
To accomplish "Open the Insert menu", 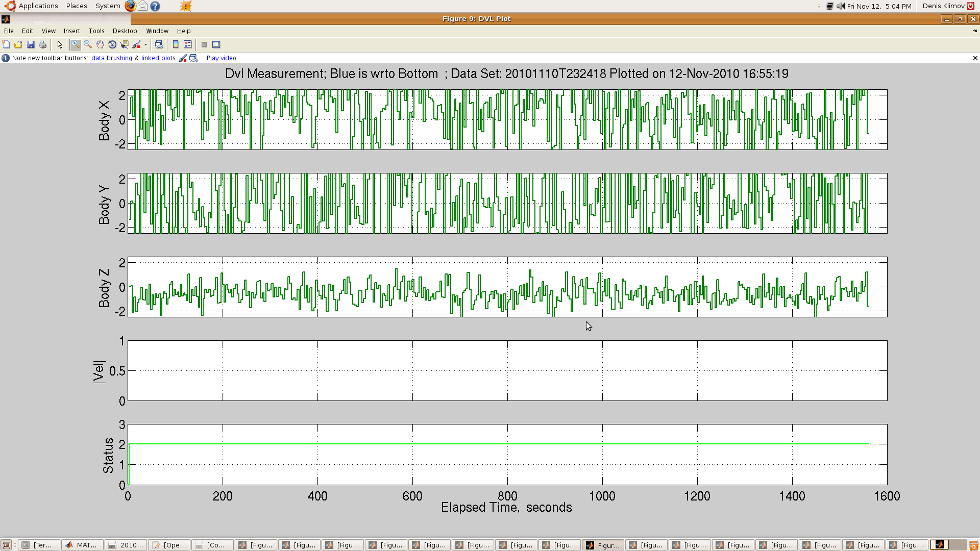I will (x=71, y=31).
